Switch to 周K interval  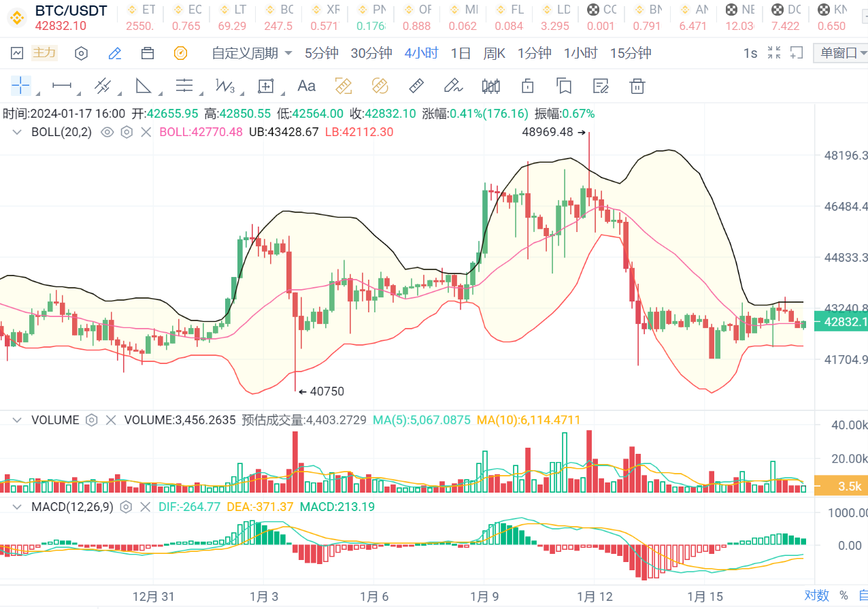(x=495, y=53)
